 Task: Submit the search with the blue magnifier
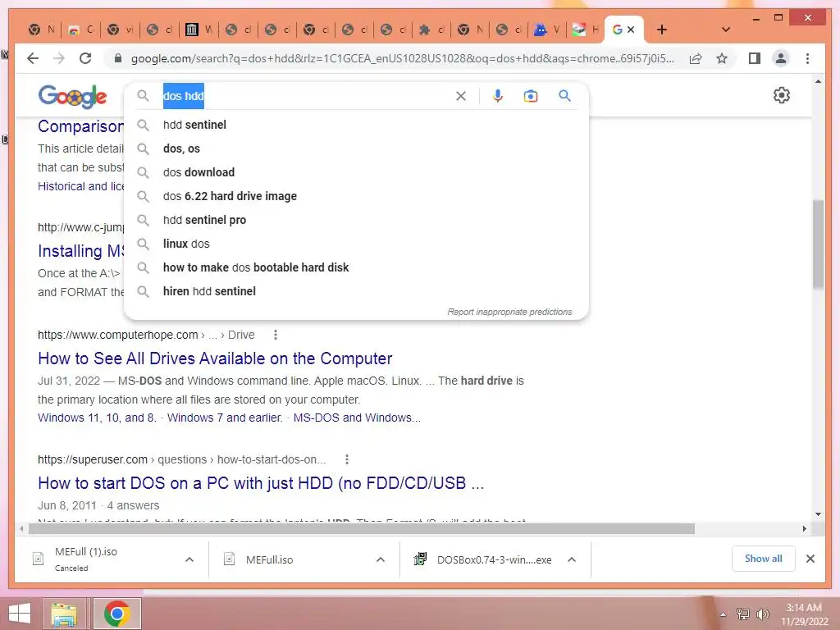tap(564, 96)
